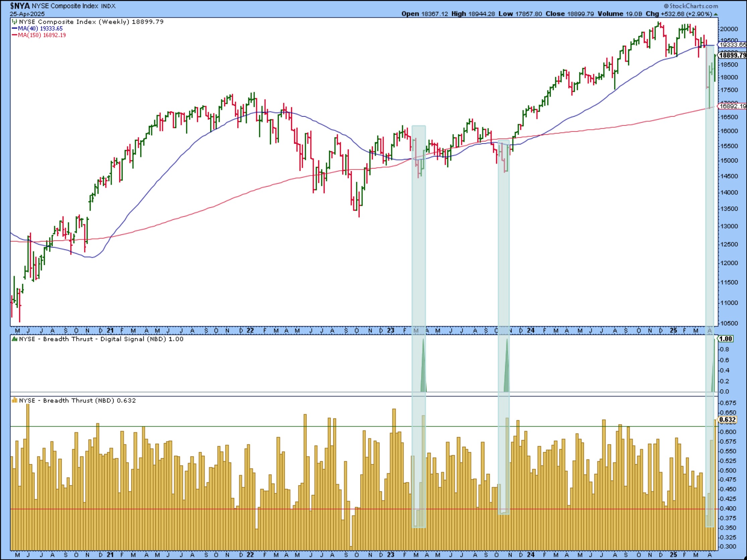Click the 25-Apr-2025 date label
Image resolution: width=747 pixels, height=560 pixels.
pyautogui.click(x=27, y=14)
